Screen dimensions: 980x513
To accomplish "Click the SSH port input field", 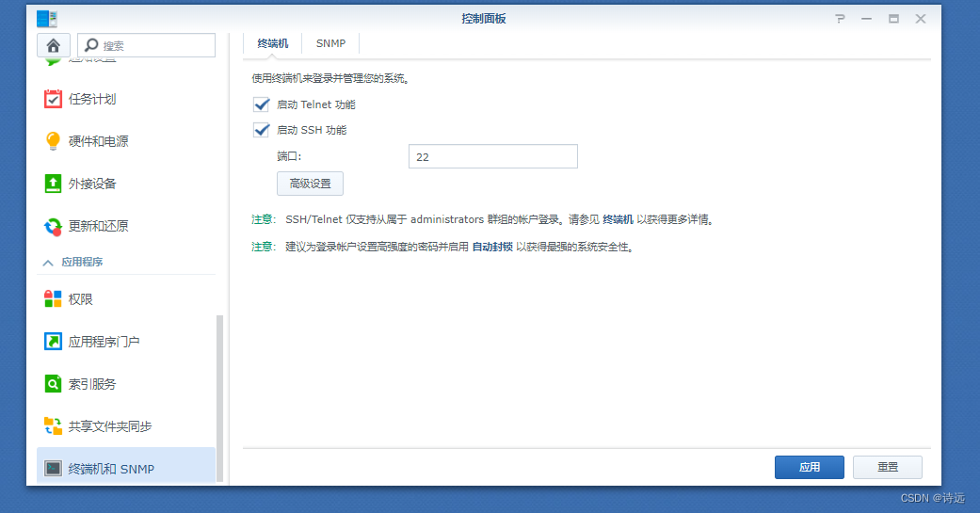I will coord(493,157).
